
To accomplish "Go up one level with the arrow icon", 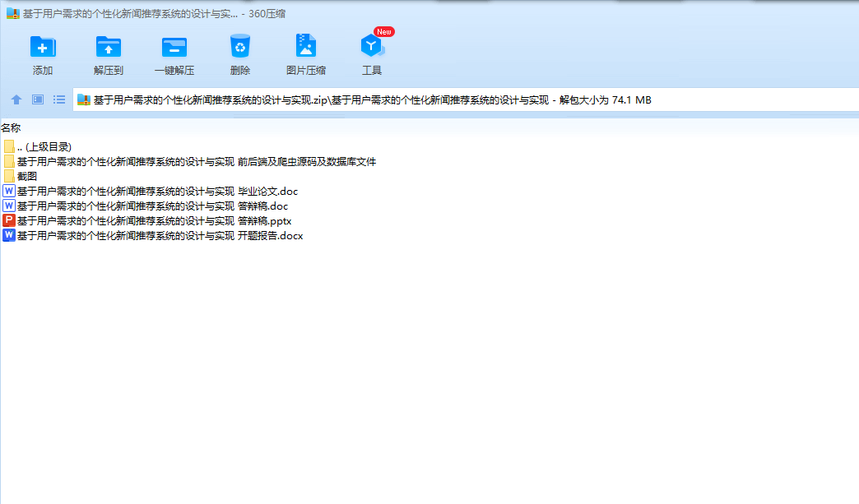I will pos(16,99).
